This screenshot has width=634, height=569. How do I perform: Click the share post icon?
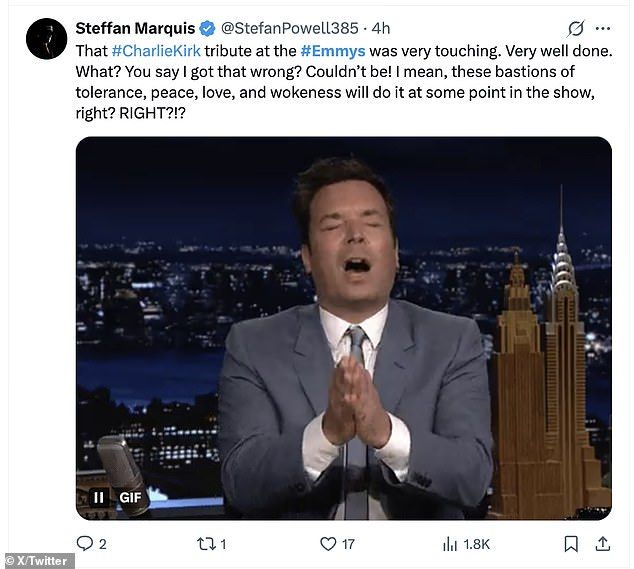(603, 544)
